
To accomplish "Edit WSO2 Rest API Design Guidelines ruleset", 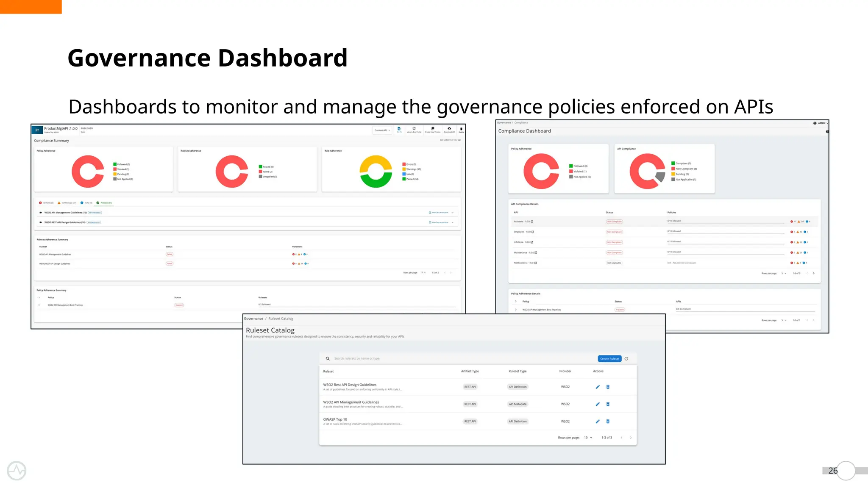I will pyautogui.click(x=598, y=387).
